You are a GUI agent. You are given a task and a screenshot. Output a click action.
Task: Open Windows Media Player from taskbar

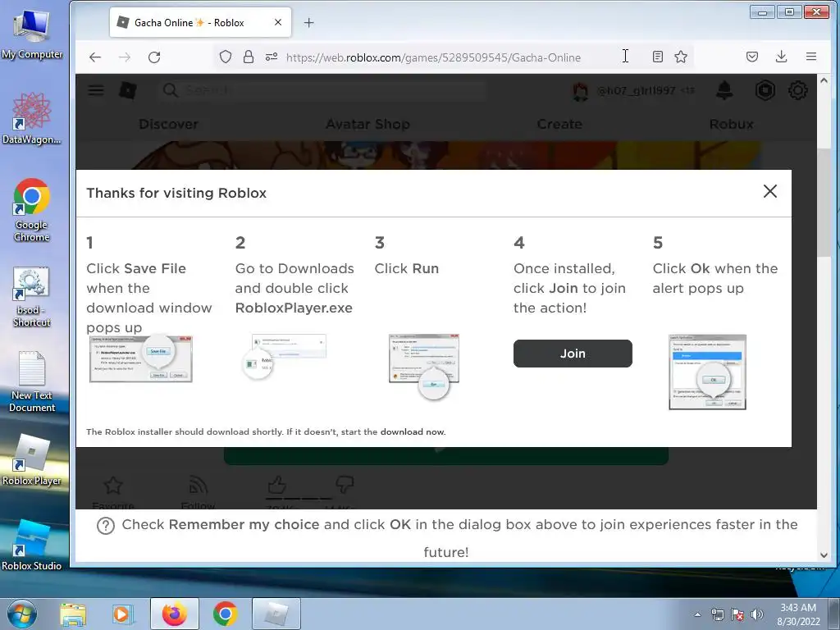coord(122,614)
